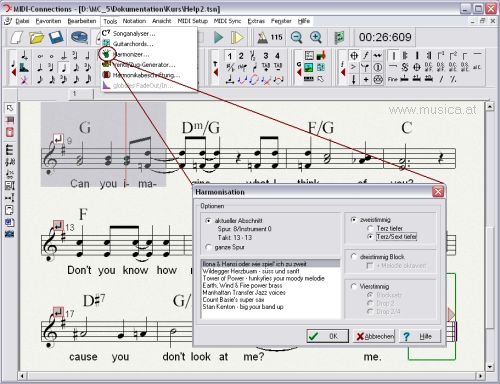Viewport: 500px width, 384px height.
Task: Click the landscape picture icon
Action: (x=309, y=67)
